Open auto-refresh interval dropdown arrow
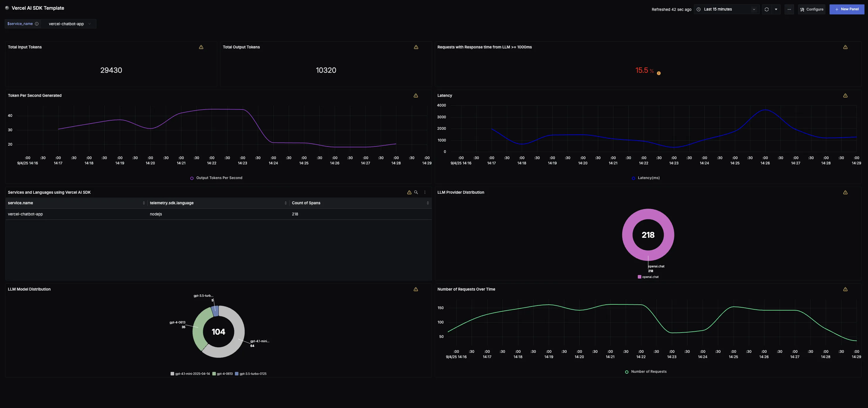Viewport: 868px width, 408px height. tap(776, 9)
